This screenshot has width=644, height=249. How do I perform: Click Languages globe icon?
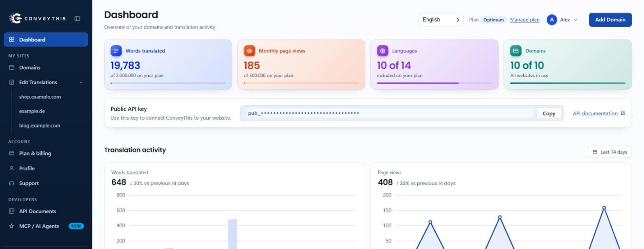pyautogui.click(x=382, y=51)
